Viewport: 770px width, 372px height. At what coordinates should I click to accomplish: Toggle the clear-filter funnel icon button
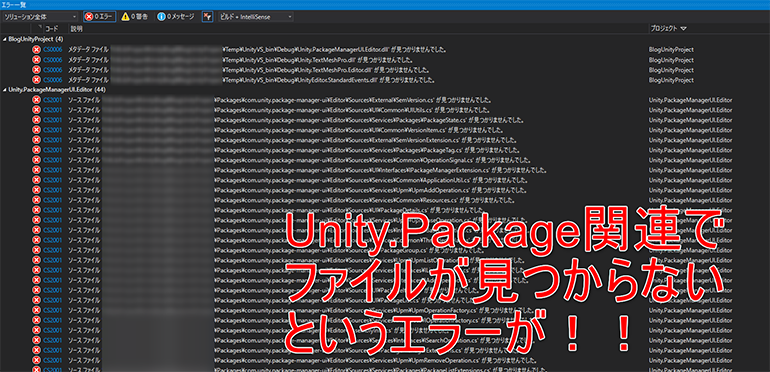click(x=207, y=17)
